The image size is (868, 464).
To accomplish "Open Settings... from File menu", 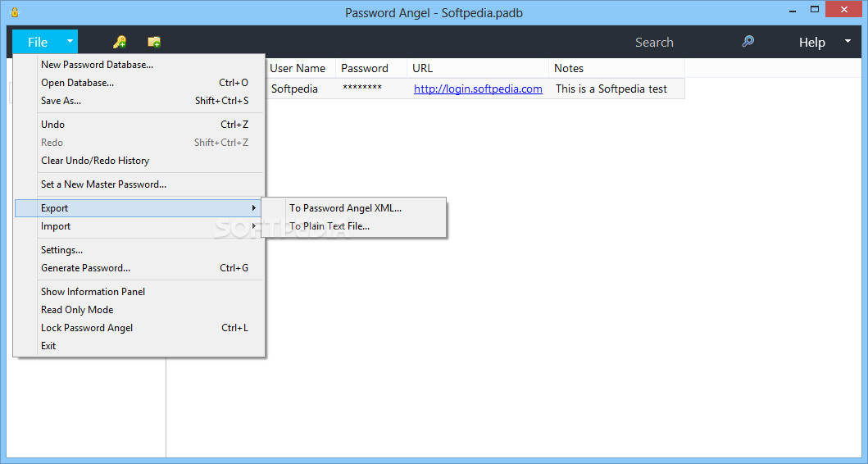I will tap(139, 250).
